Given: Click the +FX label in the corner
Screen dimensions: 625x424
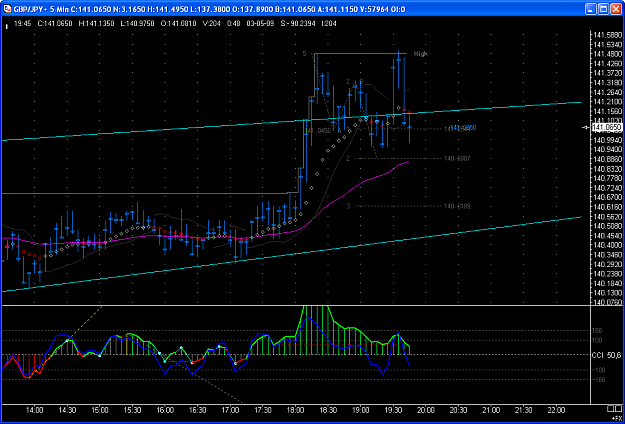Looking at the screenshot, I should coord(617,417).
